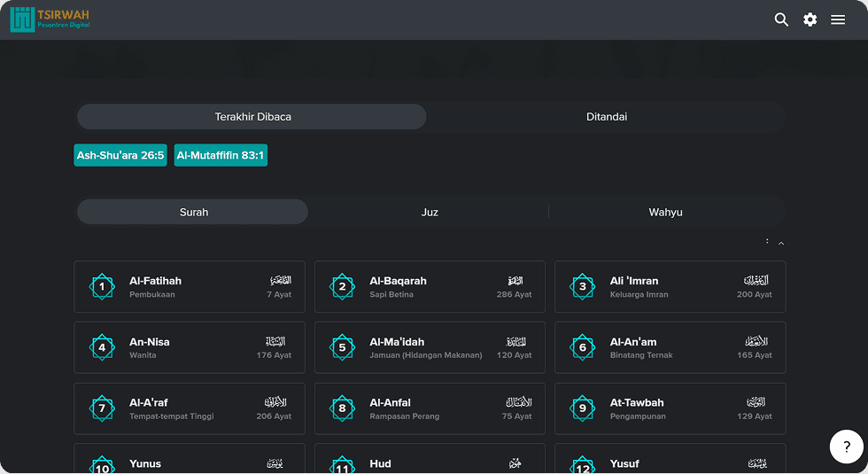868x474 pixels.
Task: Click the '129 Ayat' count
Action: 755,416
